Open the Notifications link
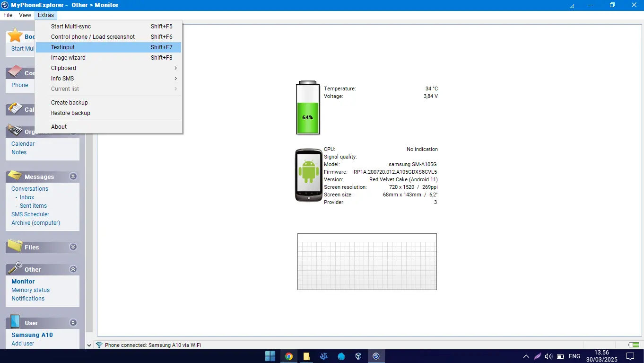Screen dimensions: 644x363 coord(28,299)
